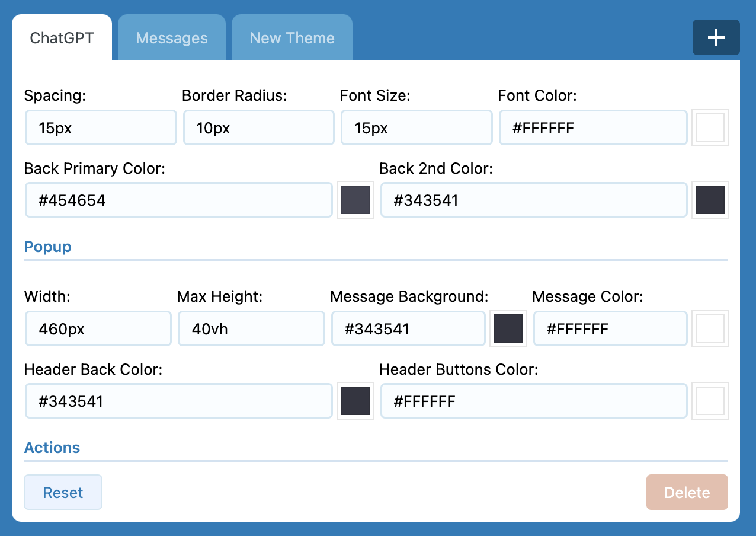Select the ChatGPT tab
756x536 pixels.
click(62, 37)
